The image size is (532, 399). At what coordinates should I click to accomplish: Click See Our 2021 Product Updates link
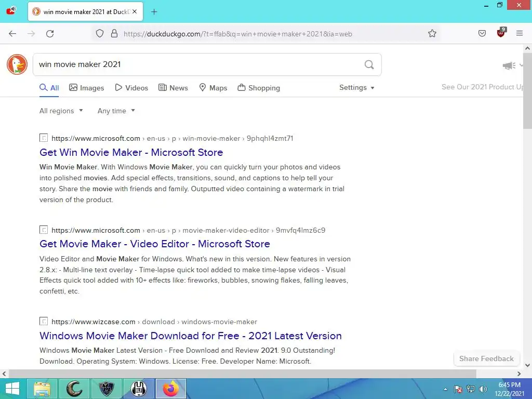[482, 87]
